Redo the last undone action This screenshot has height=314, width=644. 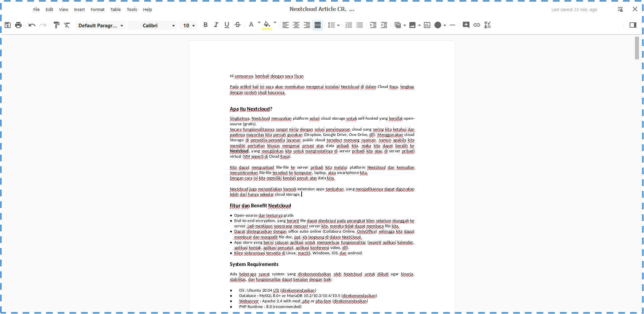coord(43,25)
